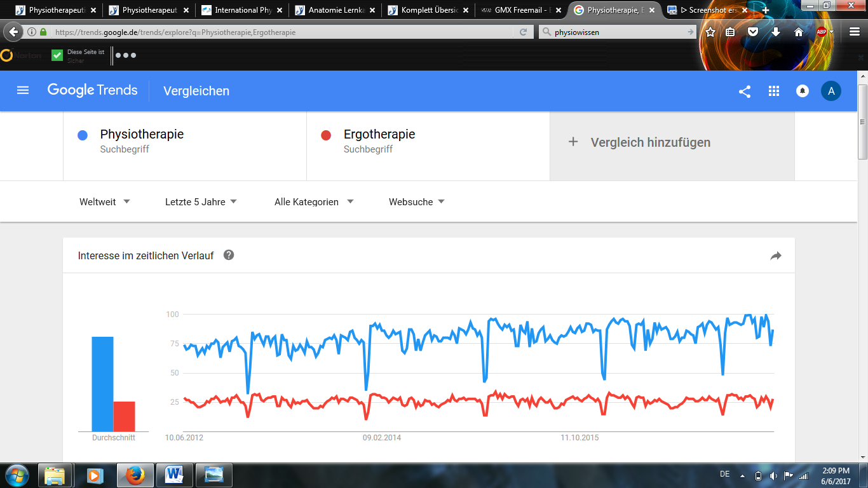Click the chart's share arrow icon
Image resolution: width=868 pixels, height=488 pixels.
coord(776,255)
